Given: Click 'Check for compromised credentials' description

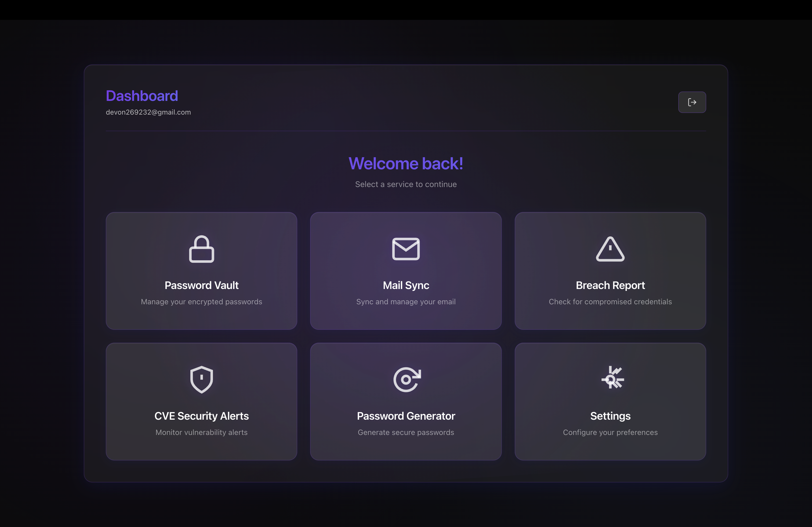Looking at the screenshot, I should tap(610, 301).
